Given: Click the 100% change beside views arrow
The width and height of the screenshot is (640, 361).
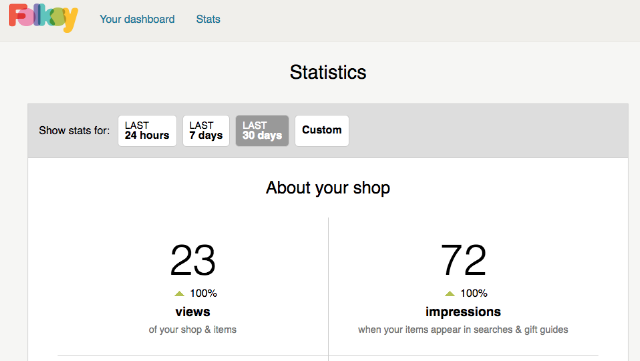Looking at the screenshot, I should pos(203,293).
